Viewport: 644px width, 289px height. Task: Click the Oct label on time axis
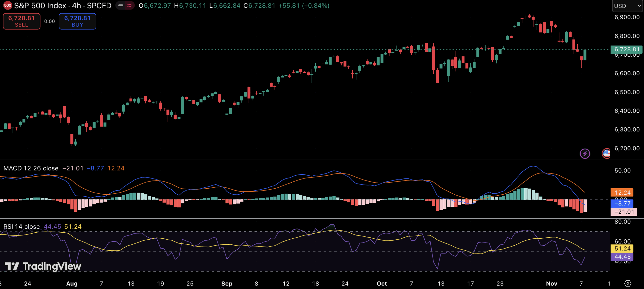tap(382, 283)
